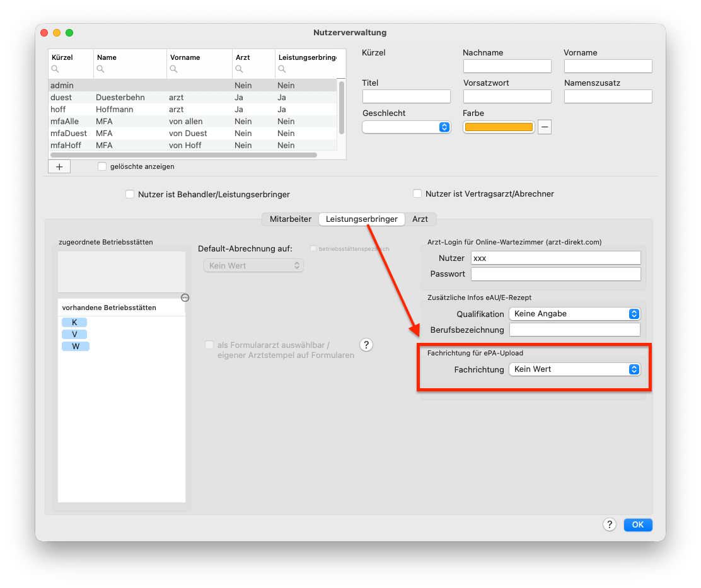The image size is (701, 588).
Task: Check Nutzer ist Vertragsarzt/Abrechner
Action: [x=417, y=193]
